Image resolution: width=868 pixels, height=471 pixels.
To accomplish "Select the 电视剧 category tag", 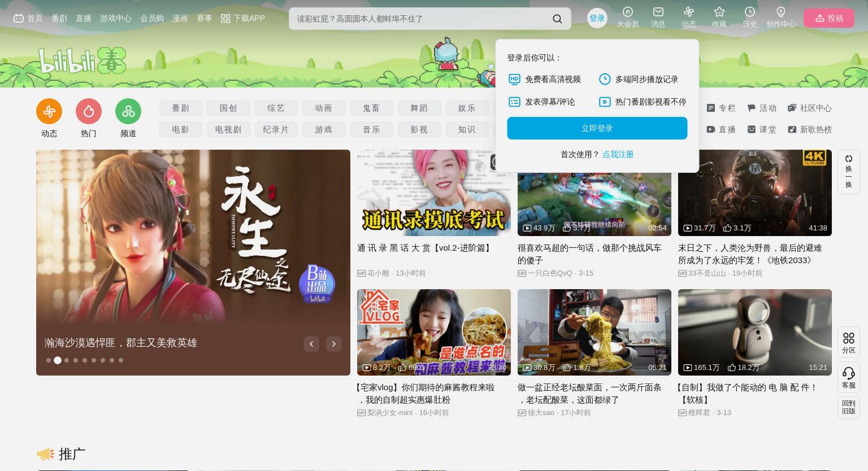I will click(x=228, y=129).
